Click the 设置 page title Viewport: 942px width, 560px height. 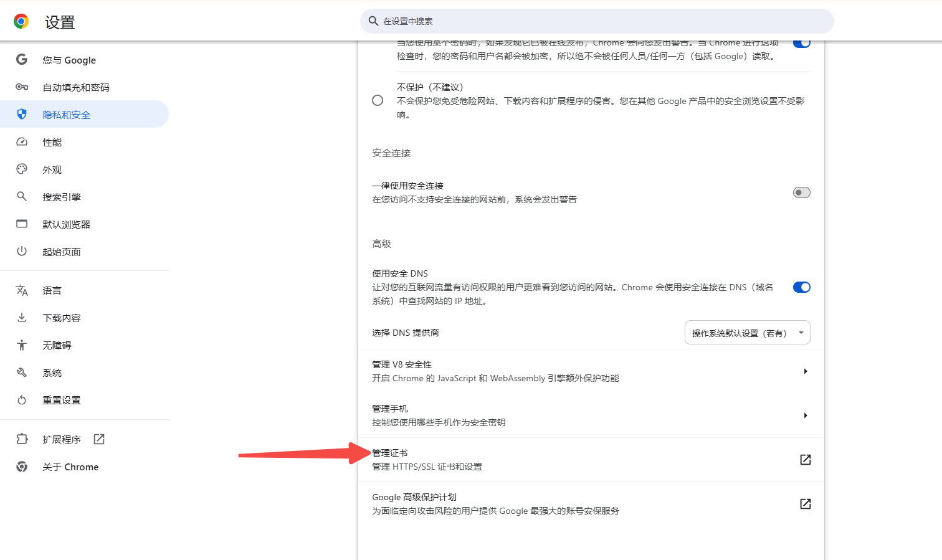tap(60, 22)
